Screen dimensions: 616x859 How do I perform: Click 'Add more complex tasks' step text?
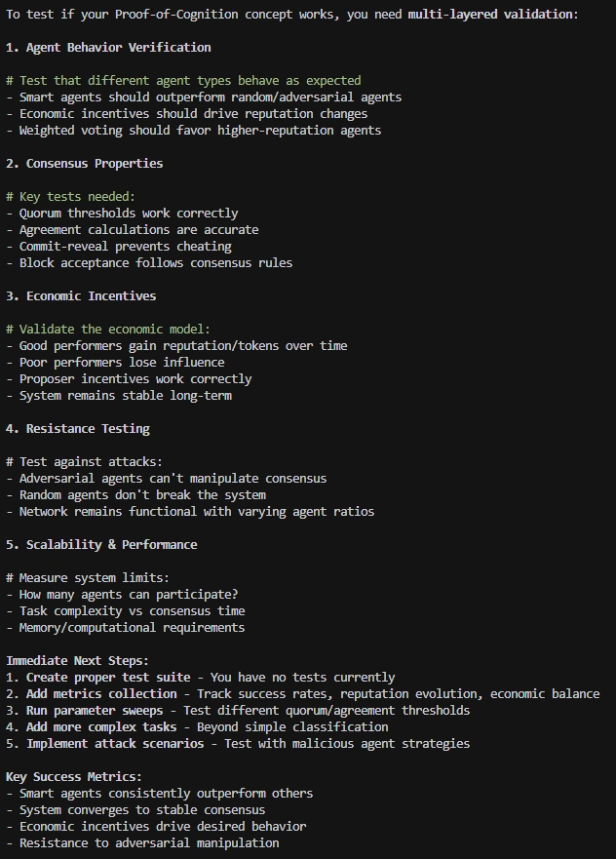[101, 727]
